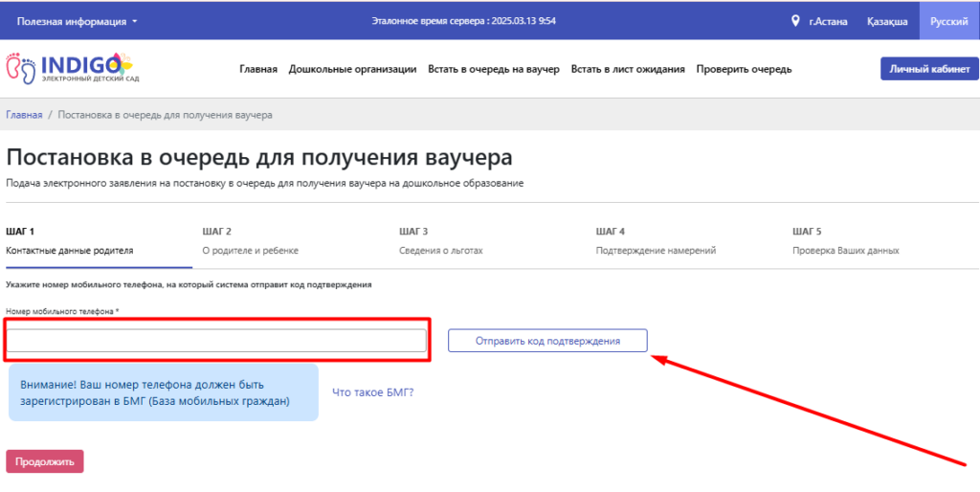This screenshot has width=980, height=492.
Task: Open Дошкольные организации menu item
Action: 352,69
